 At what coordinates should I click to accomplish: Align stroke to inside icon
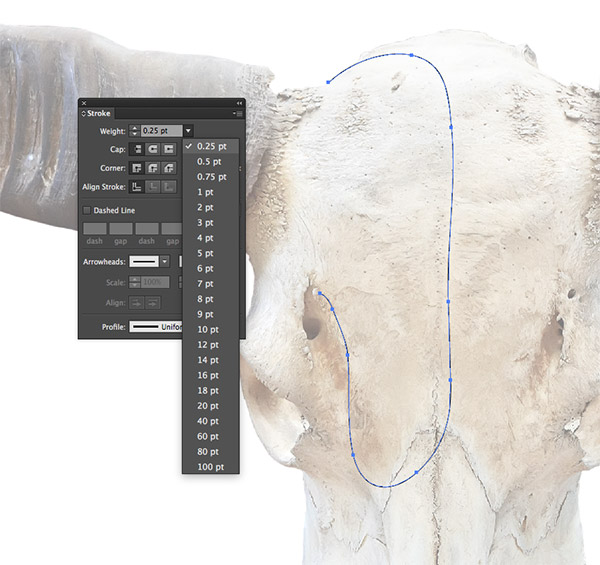coord(153,187)
